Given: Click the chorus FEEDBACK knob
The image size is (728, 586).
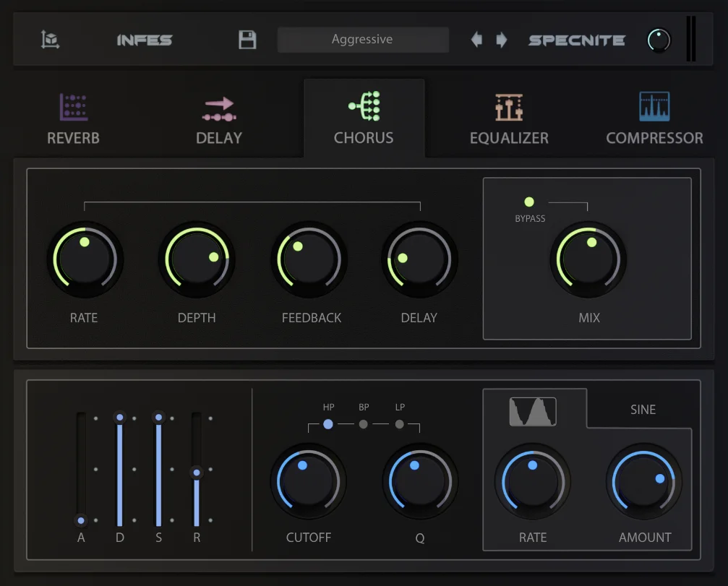Looking at the screenshot, I should pos(309,259).
